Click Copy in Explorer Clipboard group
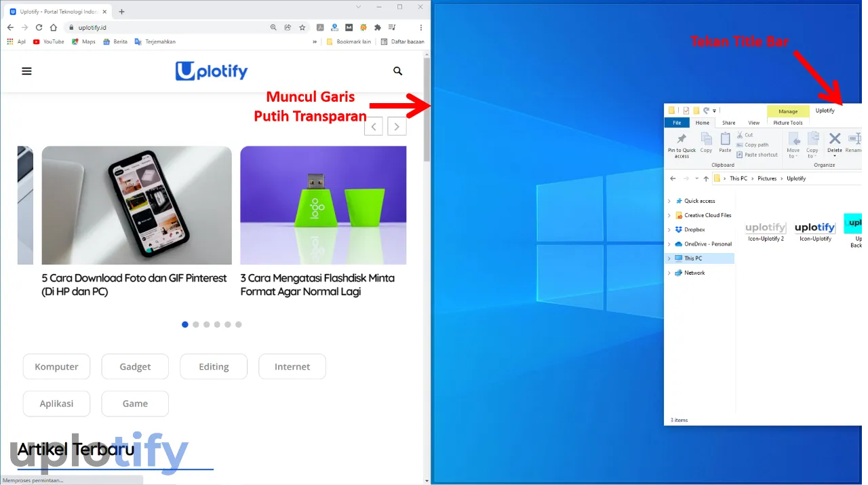Image resolution: width=868 pixels, height=485 pixels. [x=706, y=142]
